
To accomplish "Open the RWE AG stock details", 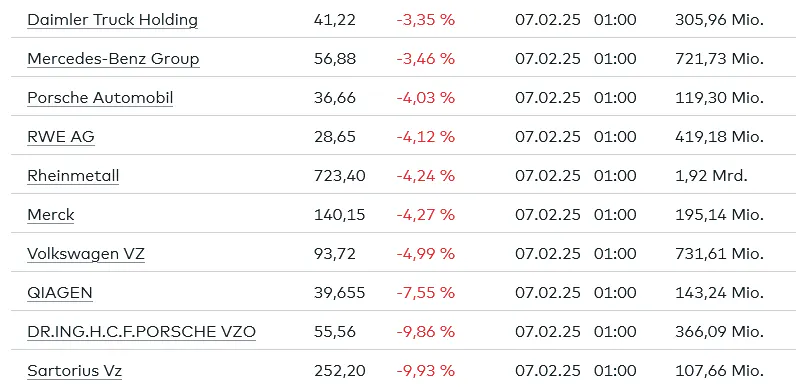I will pos(61,137).
